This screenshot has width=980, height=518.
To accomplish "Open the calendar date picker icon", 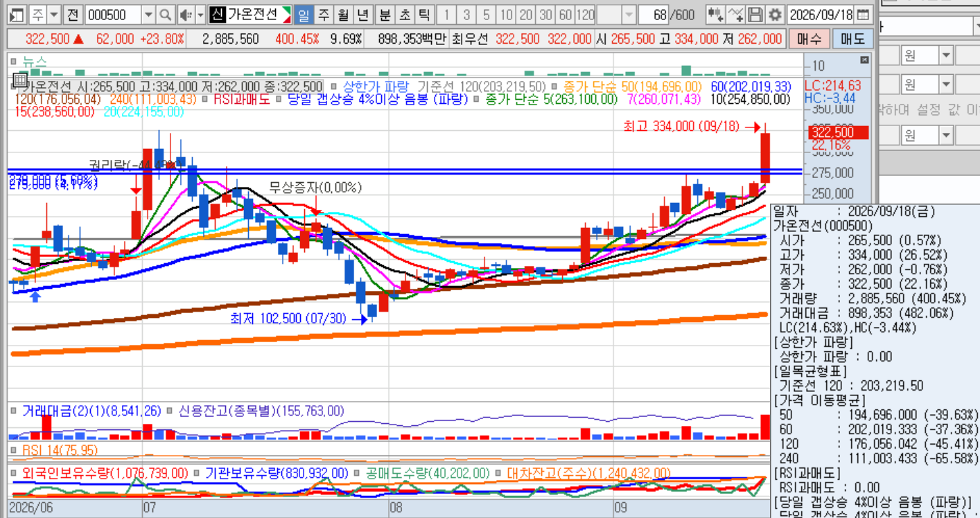I will (863, 15).
